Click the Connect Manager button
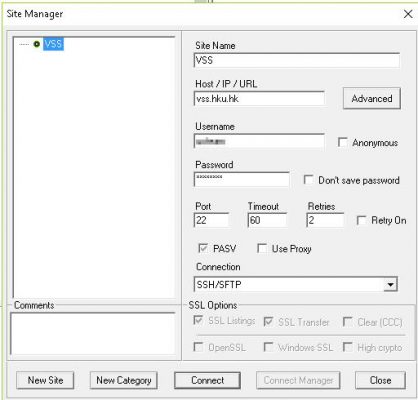The width and height of the screenshot is (418, 400). pos(298,380)
